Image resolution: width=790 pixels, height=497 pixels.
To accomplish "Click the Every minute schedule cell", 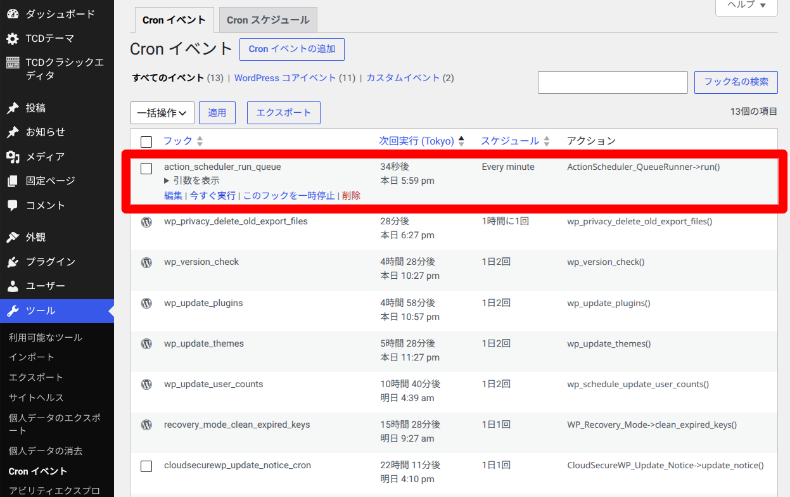I will (x=508, y=167).
